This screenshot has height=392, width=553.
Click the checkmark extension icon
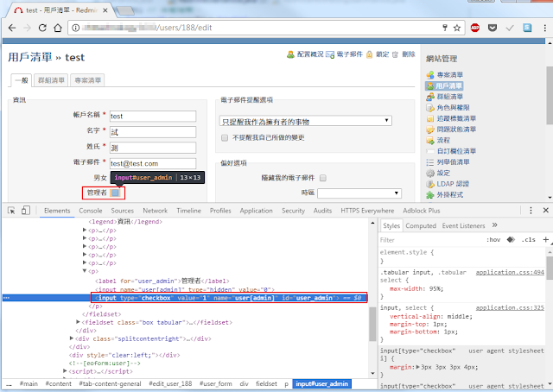point(510,28)
